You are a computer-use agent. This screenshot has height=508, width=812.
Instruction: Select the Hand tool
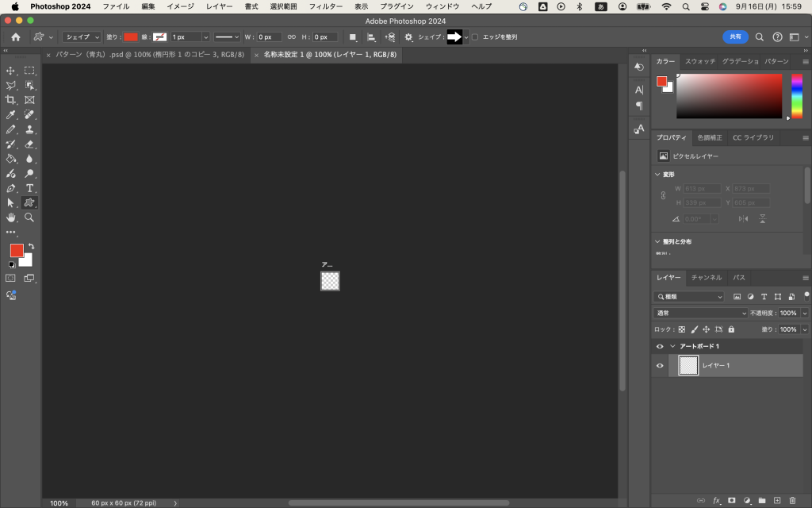pos(11,217)
